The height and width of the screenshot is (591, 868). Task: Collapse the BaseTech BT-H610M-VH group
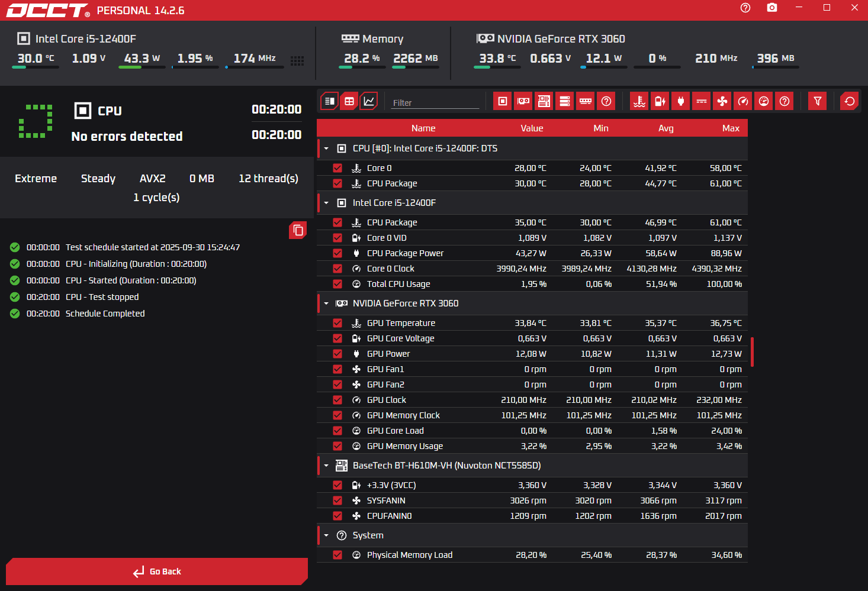[x=326, y=466]
